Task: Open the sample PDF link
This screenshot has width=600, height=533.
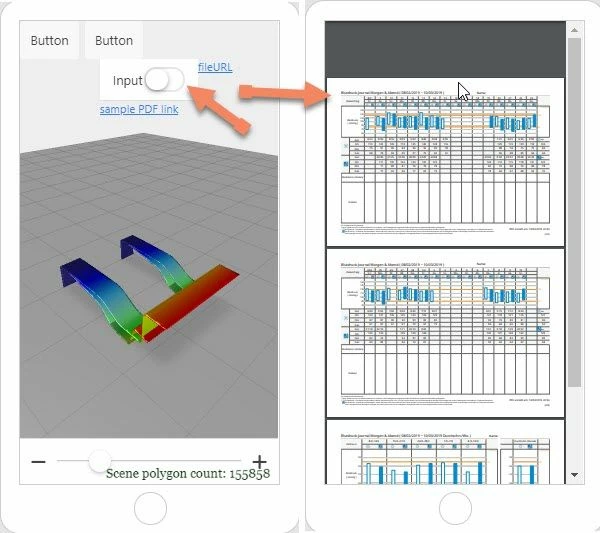Action: click(139, 109)
